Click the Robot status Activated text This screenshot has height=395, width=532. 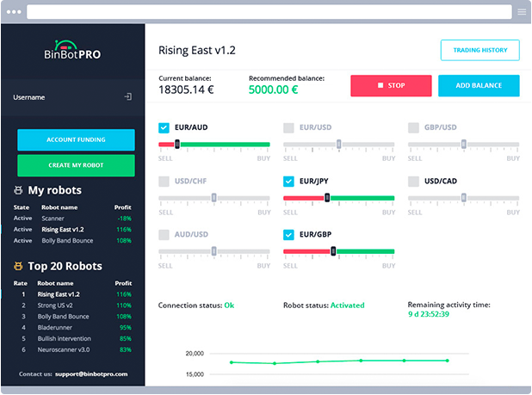tap(348, 306)
